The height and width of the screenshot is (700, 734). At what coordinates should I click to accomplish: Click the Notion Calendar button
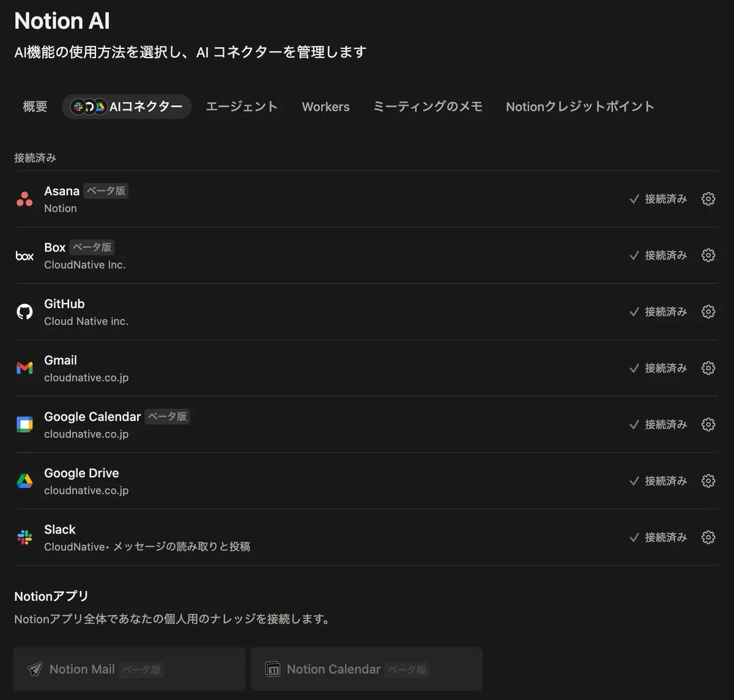coord(366,669)
